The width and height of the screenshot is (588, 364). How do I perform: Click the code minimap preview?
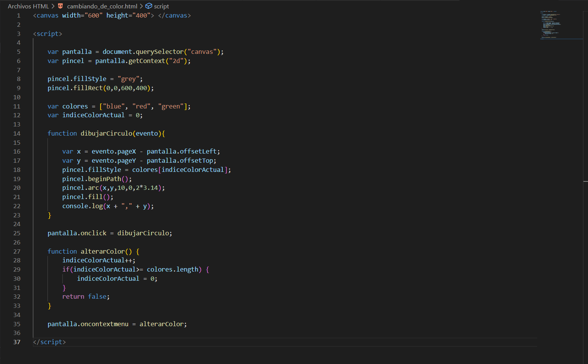pyautogui.click(x=561, y=24)
